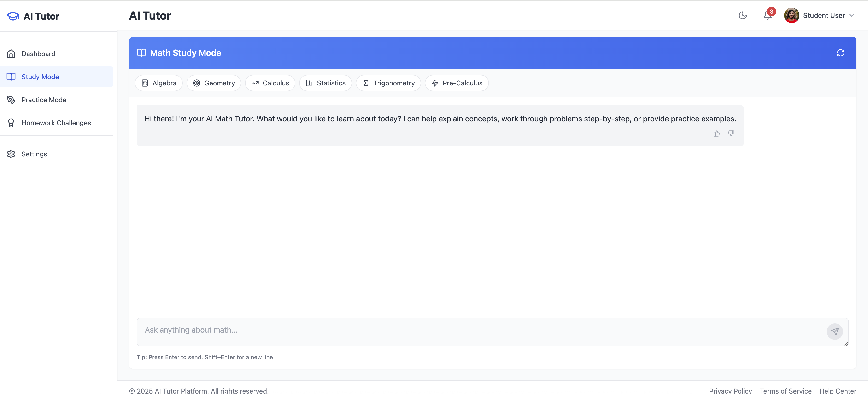Select the Trigonometry sigma icon
This screenshot has height=394, width=868.
pyautogui.click(x=366, y=83)
